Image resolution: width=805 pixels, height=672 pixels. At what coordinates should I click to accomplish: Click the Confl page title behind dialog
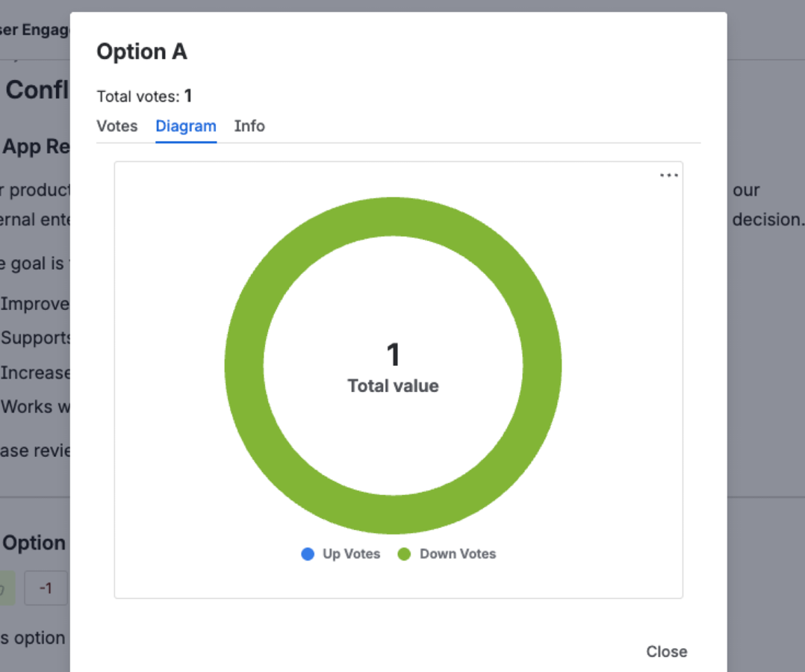(x=37, y=90)
